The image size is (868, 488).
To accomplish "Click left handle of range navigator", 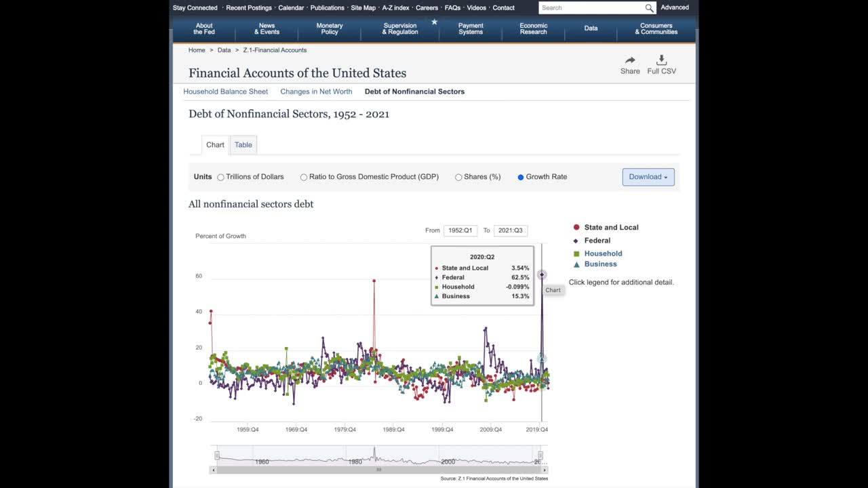I will [x=217, y=455].
